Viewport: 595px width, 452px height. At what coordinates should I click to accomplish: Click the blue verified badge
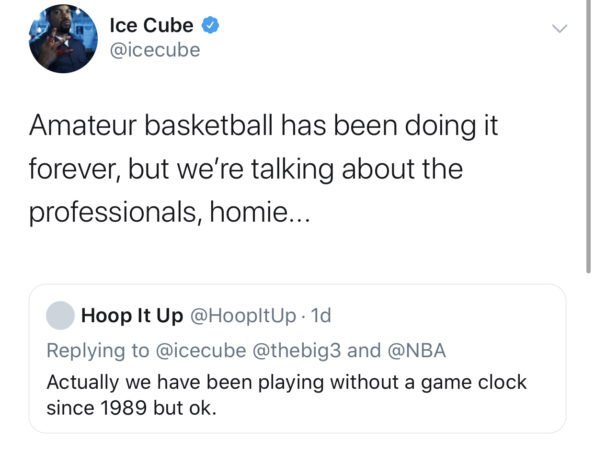point(210,25)
